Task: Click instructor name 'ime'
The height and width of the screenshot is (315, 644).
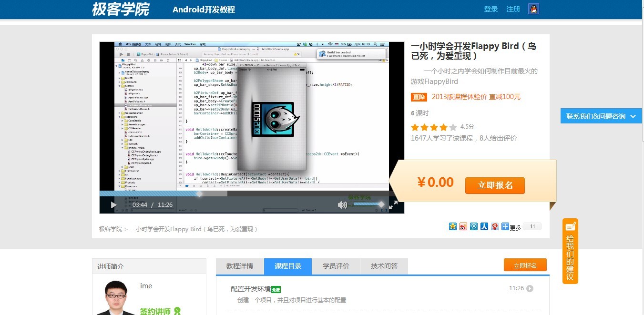Action: click(146, 286)
